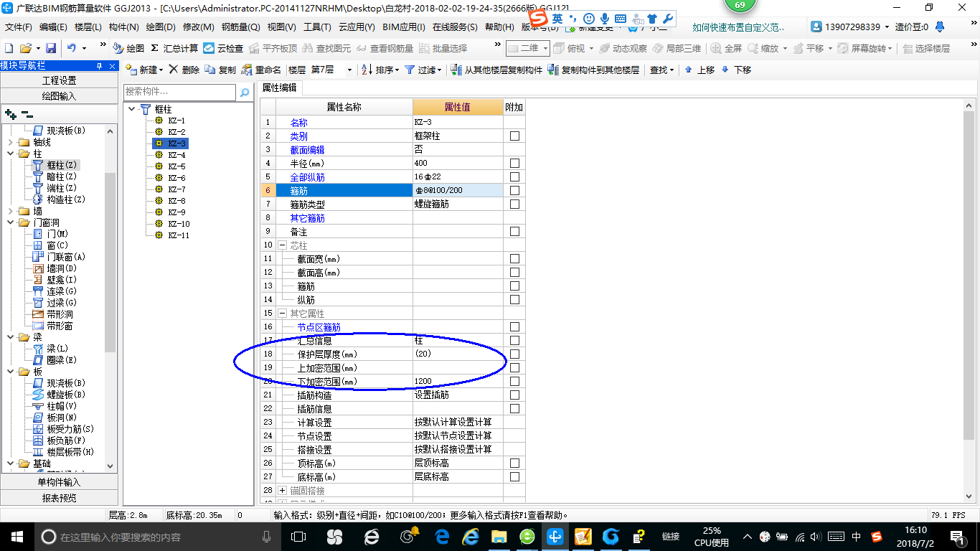Viewport: 980px width, 551px height.
Task: Toggle 附加 checkbox for 全部纵筋 row
Action: 514,177
